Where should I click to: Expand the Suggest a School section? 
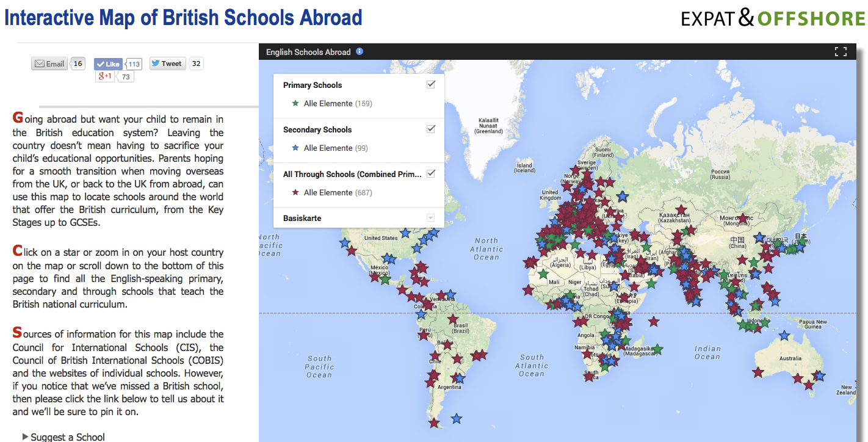coord(63,436)
